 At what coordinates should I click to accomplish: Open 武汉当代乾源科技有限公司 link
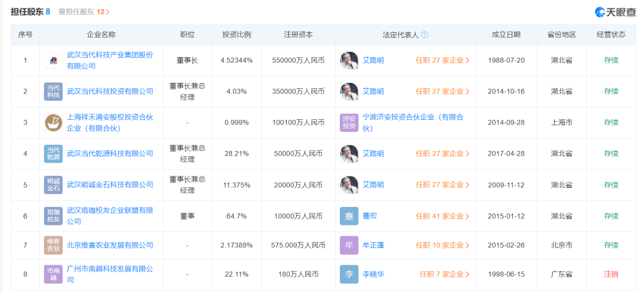coord(110,154)
